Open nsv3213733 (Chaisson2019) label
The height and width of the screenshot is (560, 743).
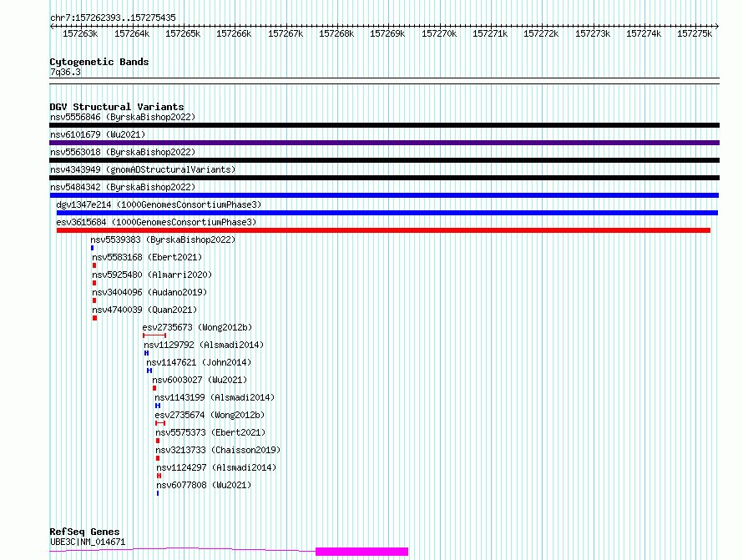[x=218, y=450]
